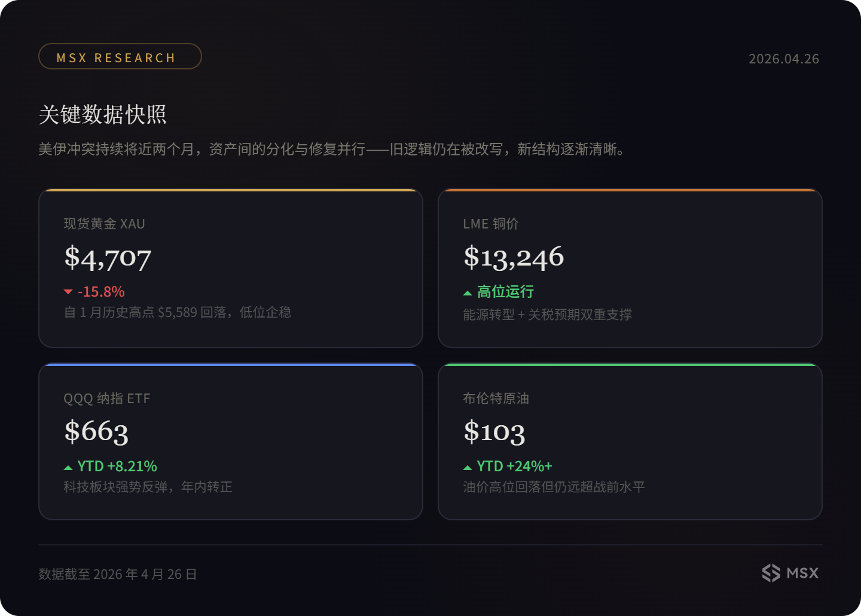Click the MSX RESEARCH badge
Viewport: 861px width, 616px height.
click(x=120, y=57)
